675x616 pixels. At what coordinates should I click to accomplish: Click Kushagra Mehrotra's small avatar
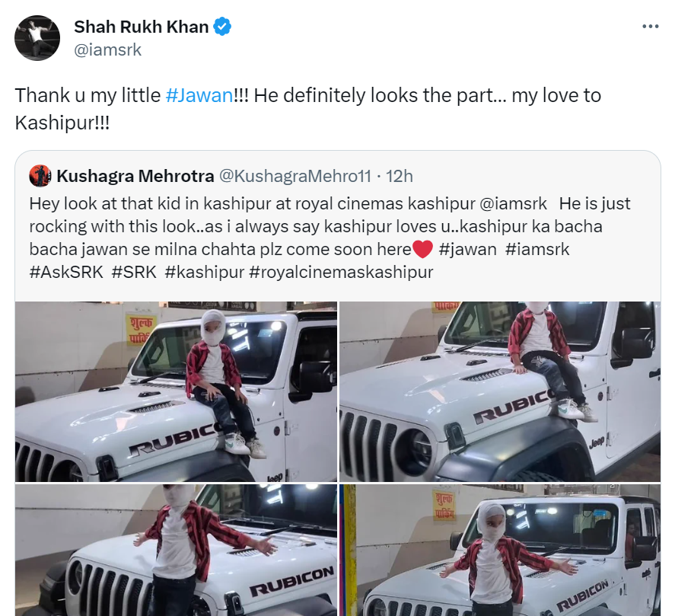click(x=40, y=176)
